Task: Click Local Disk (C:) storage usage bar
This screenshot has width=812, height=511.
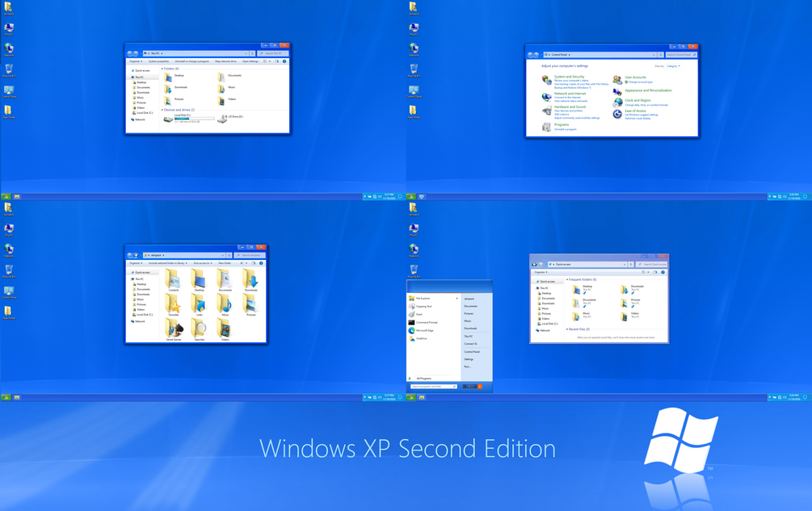Action: 194,119
